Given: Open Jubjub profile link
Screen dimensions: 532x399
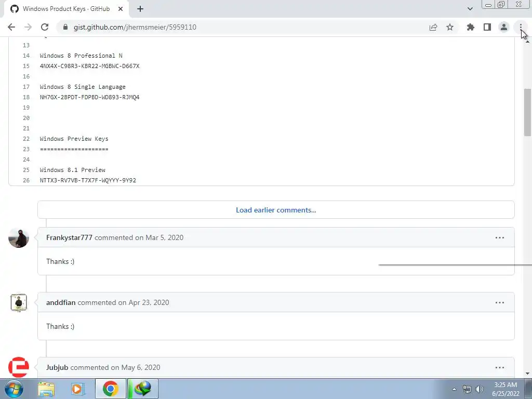Looking at the screenshot, I should [57, 367].
